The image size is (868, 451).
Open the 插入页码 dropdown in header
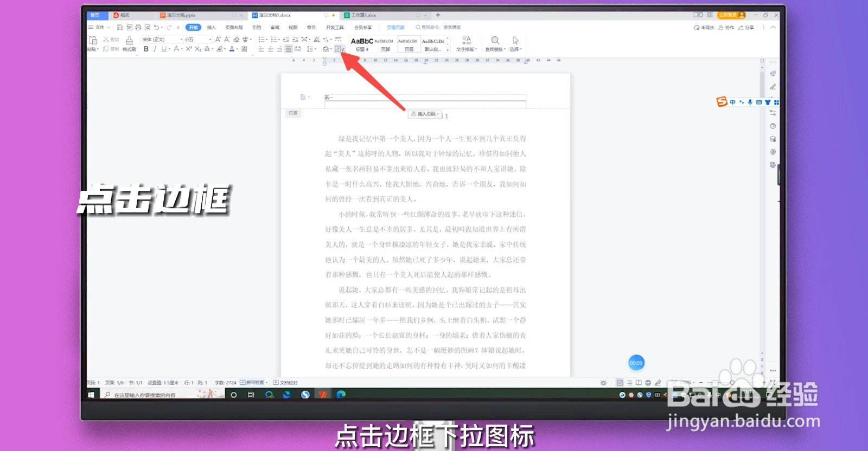coord(425,114)
